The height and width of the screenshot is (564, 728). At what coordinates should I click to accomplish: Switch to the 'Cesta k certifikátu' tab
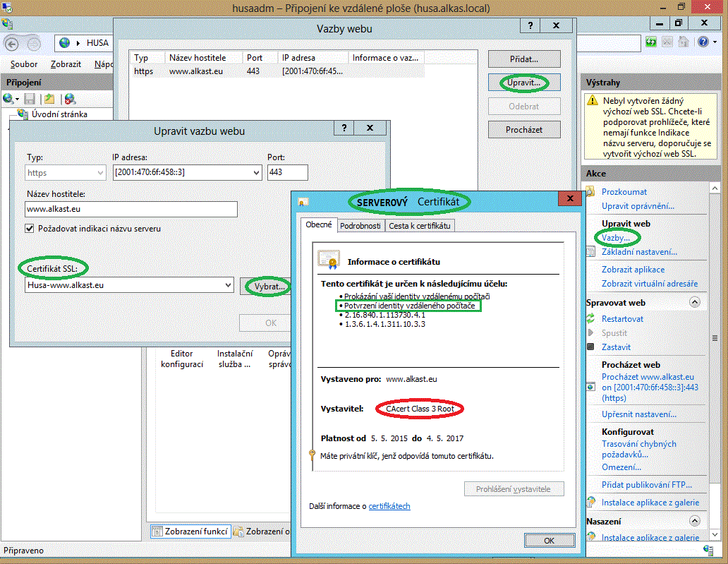point(419,226)
